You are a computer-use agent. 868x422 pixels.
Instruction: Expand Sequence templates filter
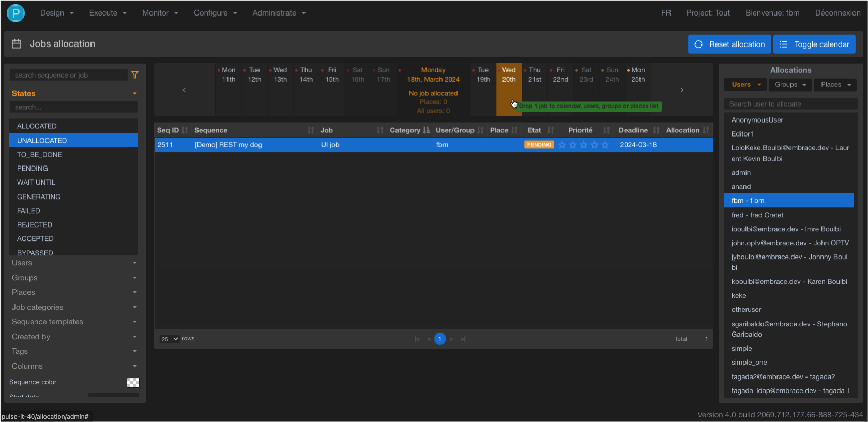(74, 322)
